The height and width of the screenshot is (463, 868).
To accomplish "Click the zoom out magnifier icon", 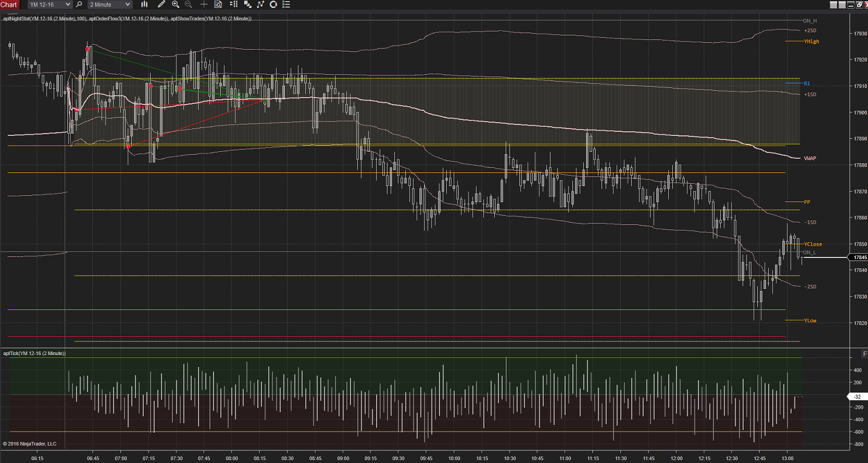I will [x=188, y=5].
